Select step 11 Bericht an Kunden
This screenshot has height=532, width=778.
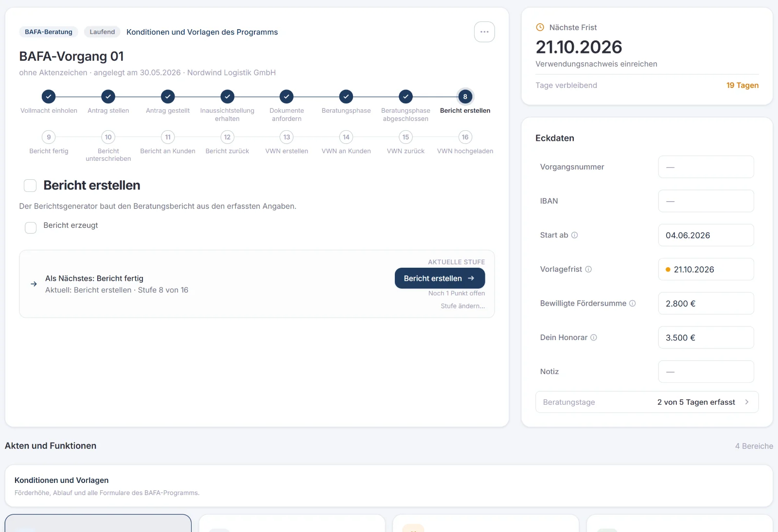tap(168, 137)
